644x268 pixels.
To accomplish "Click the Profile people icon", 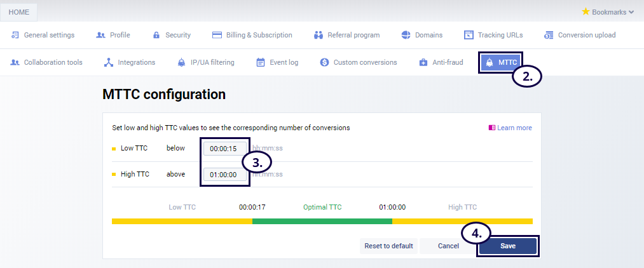I will pos(100,35).
